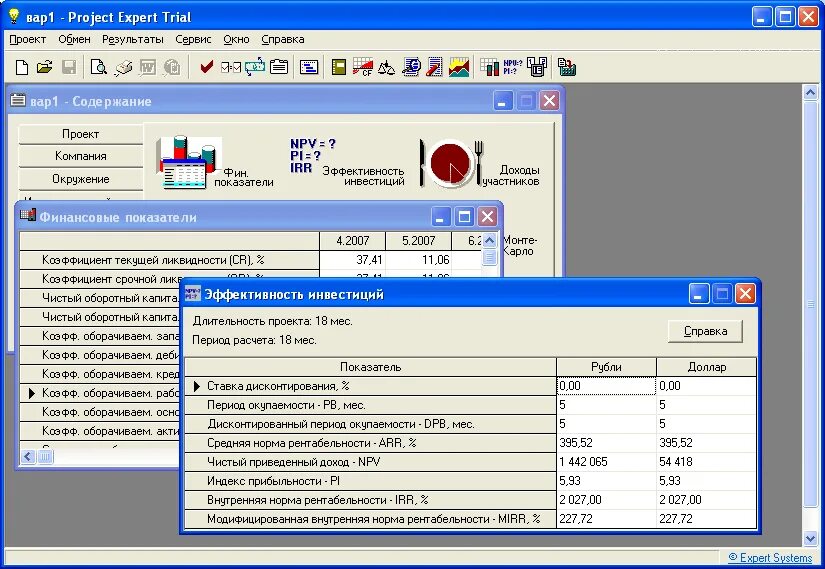
Task: Open the Обмен menu
Action: 74,39
